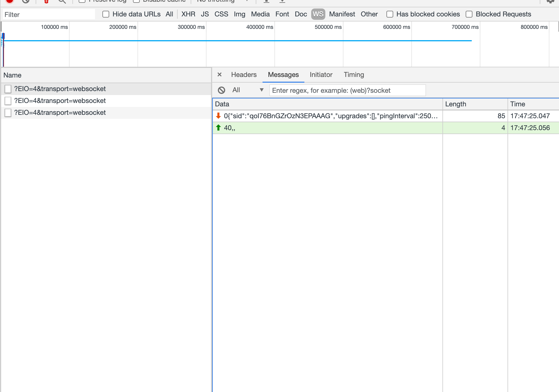Enable the Disable cache checkbox
This screenshot has height=392, width=559.
click(136, 1)
